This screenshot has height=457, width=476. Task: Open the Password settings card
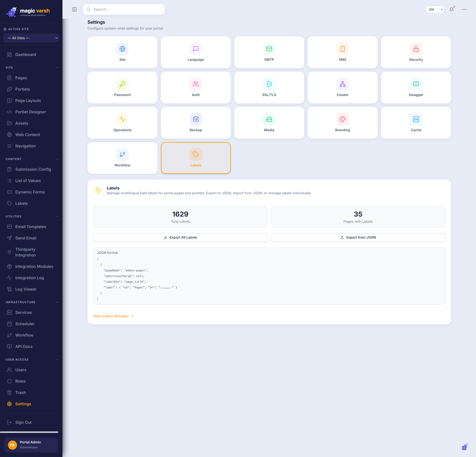coord(122,87)
